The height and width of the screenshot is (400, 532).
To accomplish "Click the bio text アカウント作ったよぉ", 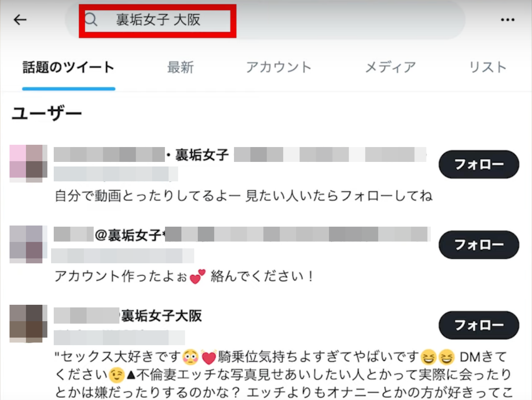I will coord(184,276).
